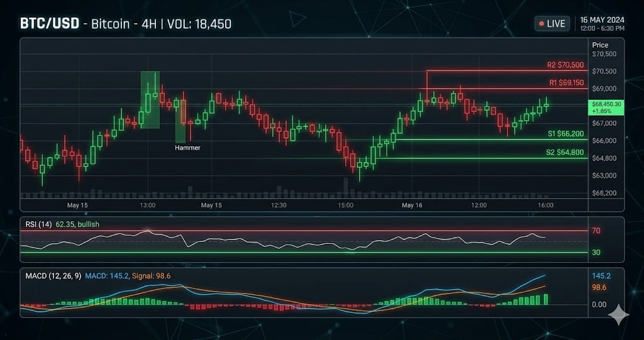
Task: Click the LIVE indicator button
Action: (552, 23)
